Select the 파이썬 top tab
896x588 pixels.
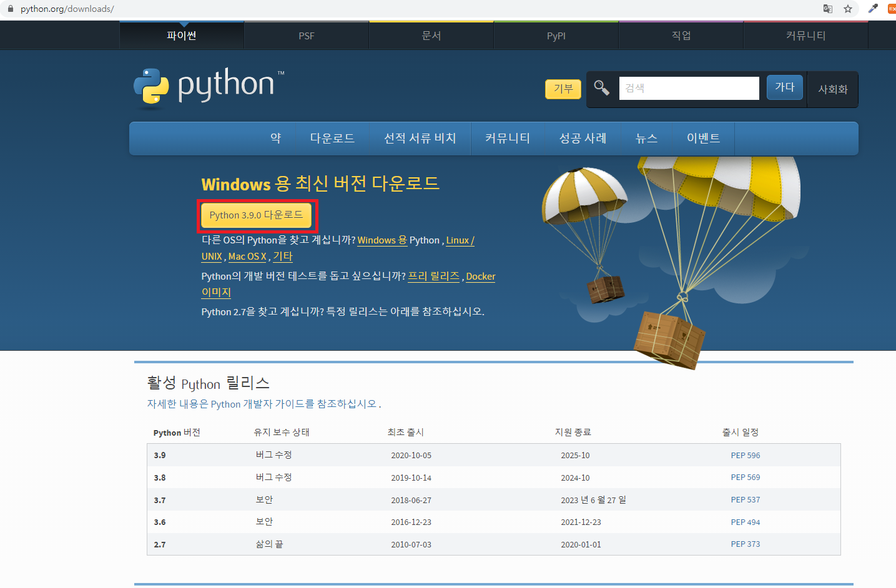182,36
